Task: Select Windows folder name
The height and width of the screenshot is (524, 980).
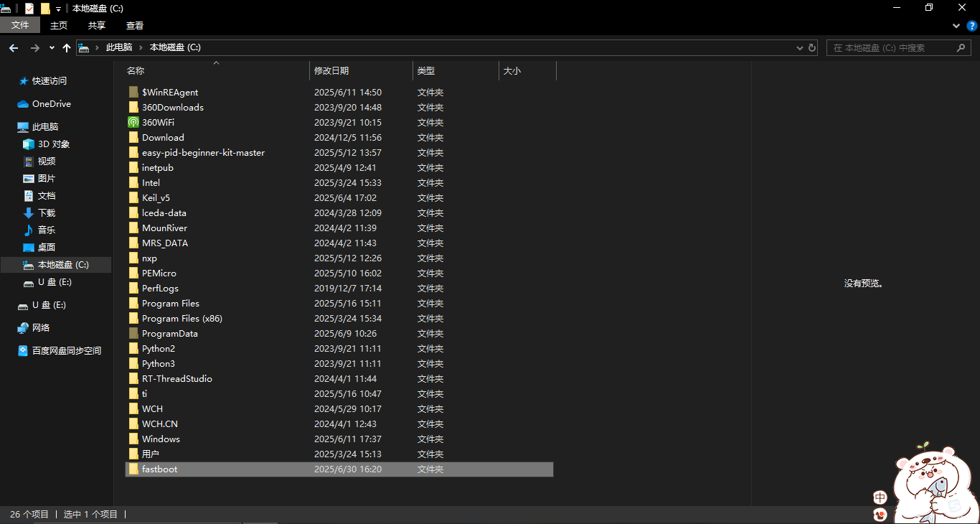Action: (161, 439)
